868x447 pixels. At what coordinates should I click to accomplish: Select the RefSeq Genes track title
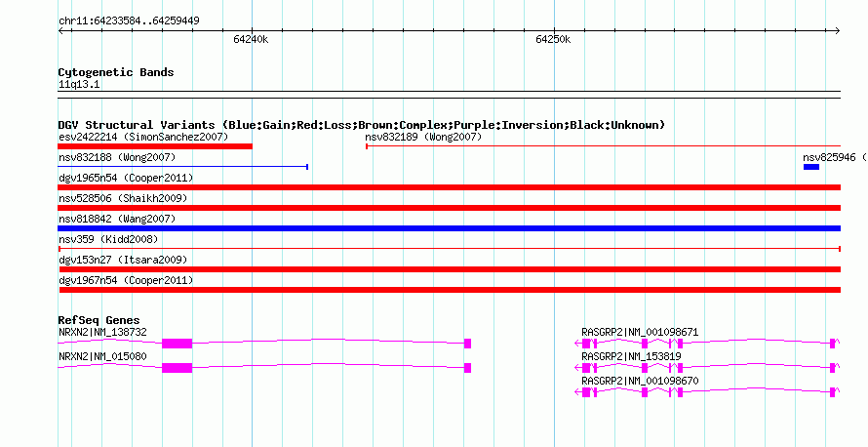99,320
